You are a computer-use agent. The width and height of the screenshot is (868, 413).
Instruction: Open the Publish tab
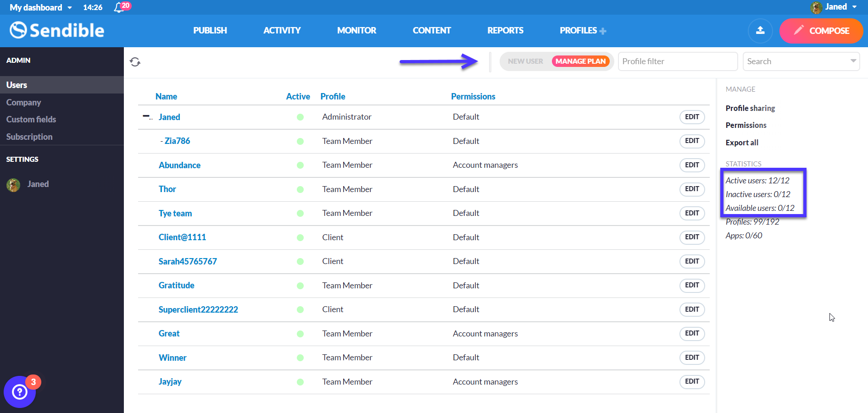(210, 31)
